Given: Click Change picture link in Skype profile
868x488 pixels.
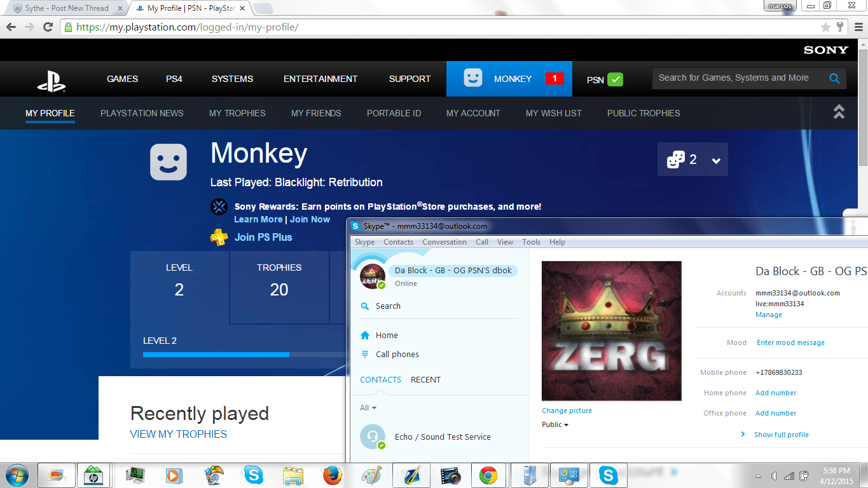Looking at the screenshot, I should [x=567, y=410].
